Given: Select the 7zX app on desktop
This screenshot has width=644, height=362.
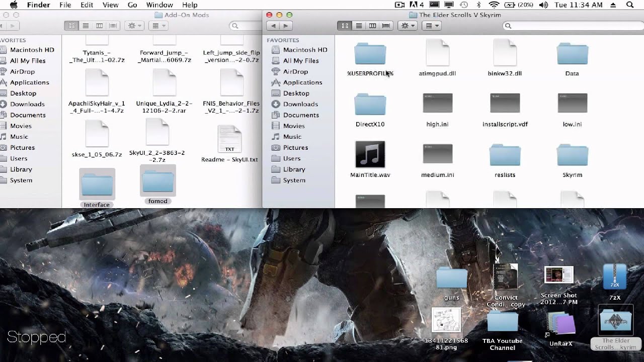Looking at the screenshot, I should click(x=614, y=278).
